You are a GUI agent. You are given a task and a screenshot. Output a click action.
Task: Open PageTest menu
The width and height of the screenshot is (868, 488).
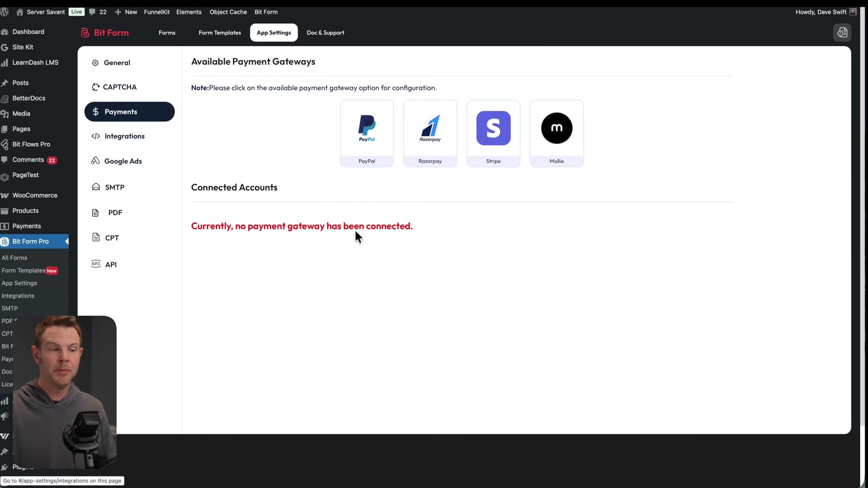[x=25, y=175]
